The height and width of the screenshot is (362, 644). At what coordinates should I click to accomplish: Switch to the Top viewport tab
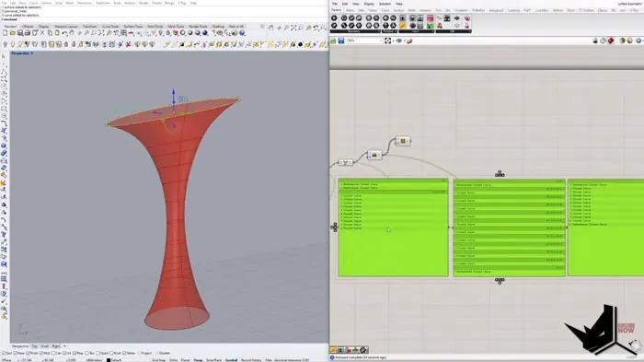[35, 346]
